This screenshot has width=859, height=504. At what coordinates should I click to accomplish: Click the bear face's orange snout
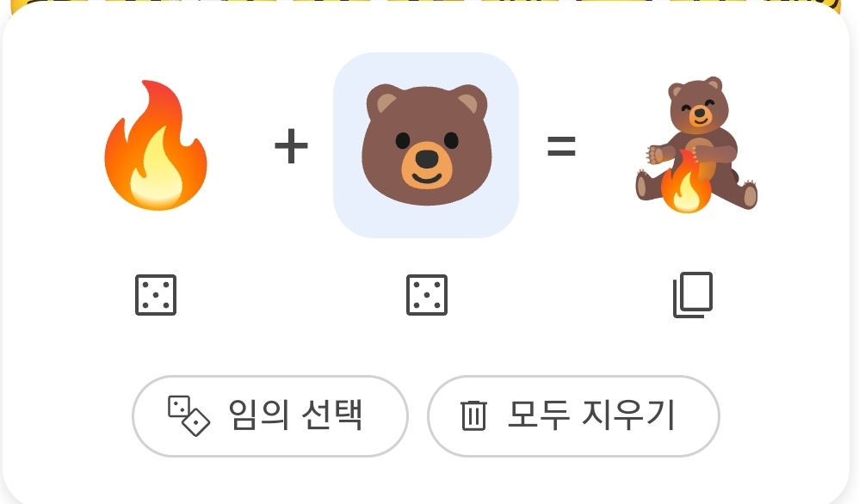pos(427,165)
